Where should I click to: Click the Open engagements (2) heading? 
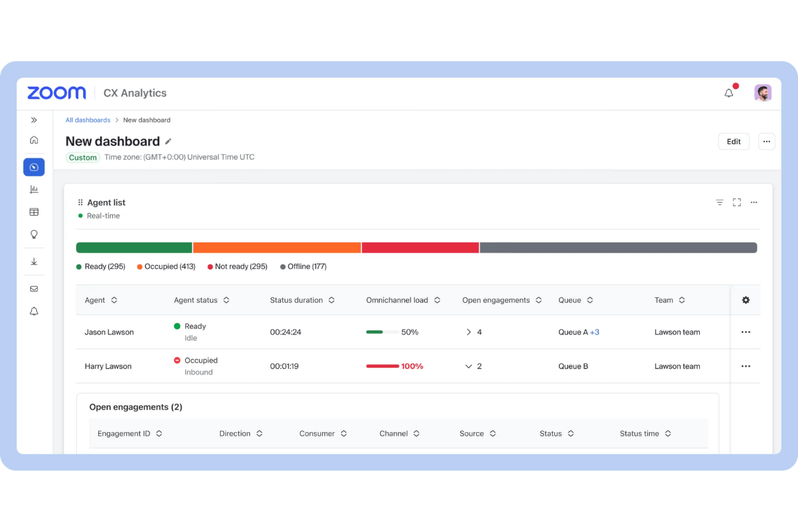click(136, 407)
